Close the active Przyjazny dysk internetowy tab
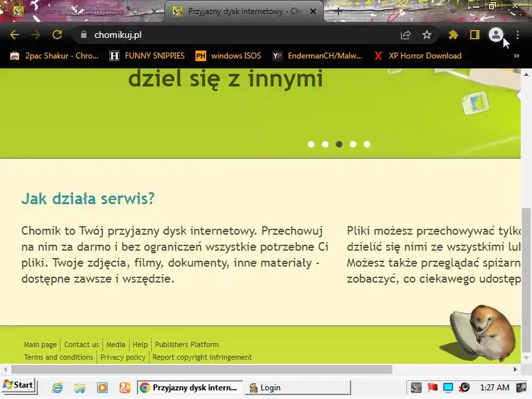 (x=313, y=11)
